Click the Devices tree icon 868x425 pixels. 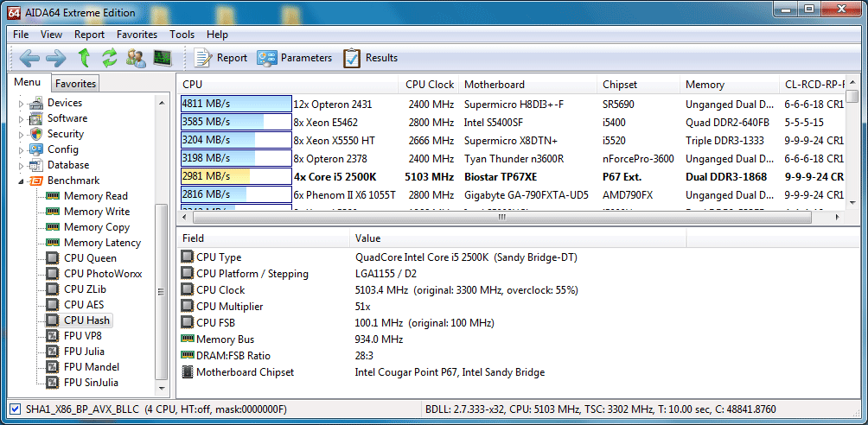tap(36, 103)
